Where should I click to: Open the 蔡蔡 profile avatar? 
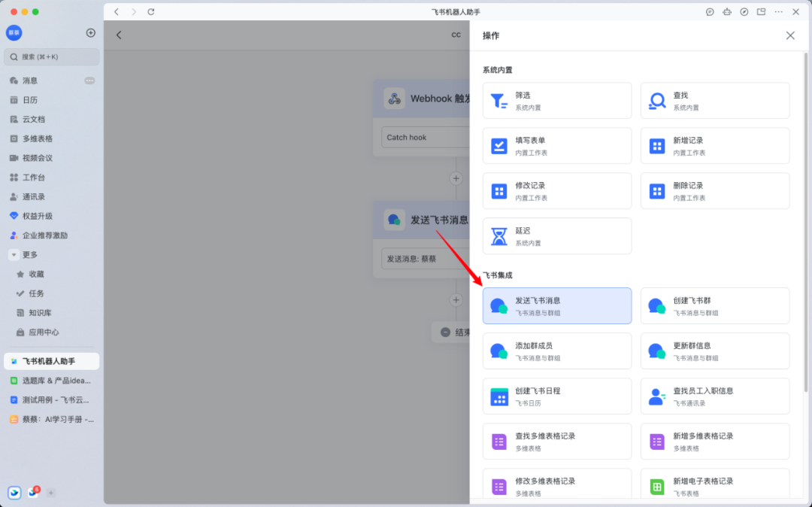point(14,32)
